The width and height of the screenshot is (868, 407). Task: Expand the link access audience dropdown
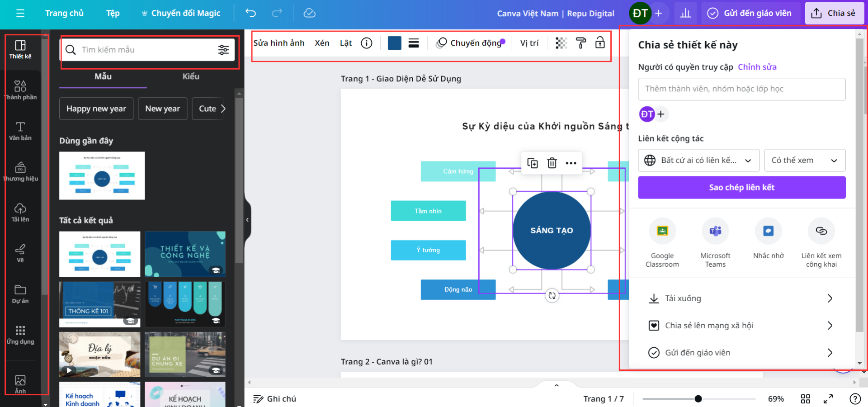click(699, 161)
